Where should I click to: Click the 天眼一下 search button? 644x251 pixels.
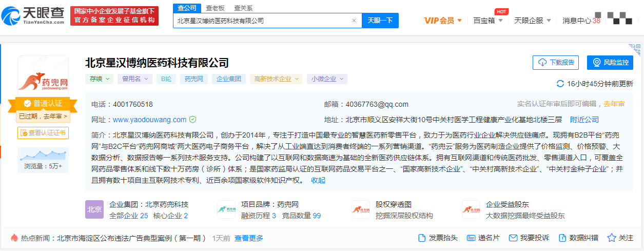(x=380, y=21)
